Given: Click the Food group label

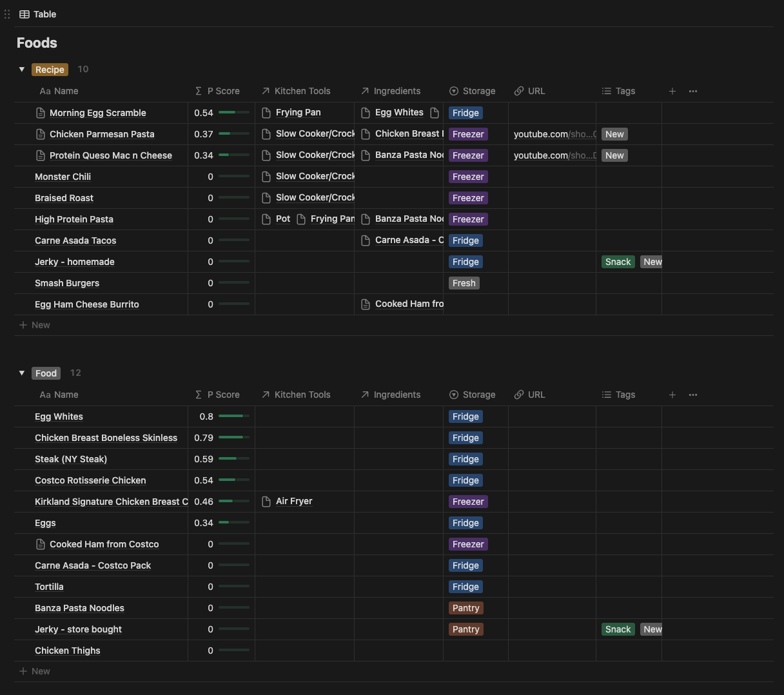Looking at the screenshot, I should pos(46,373).
